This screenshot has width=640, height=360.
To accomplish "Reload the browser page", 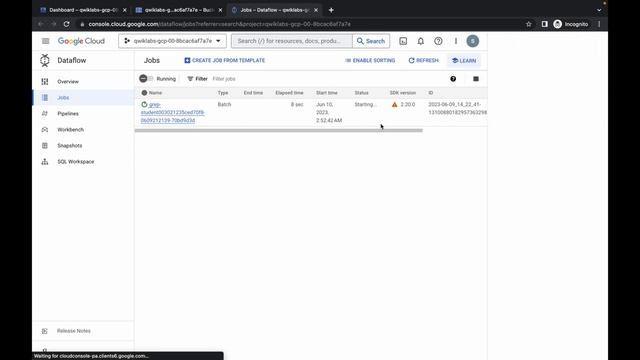I will (67, 24).
